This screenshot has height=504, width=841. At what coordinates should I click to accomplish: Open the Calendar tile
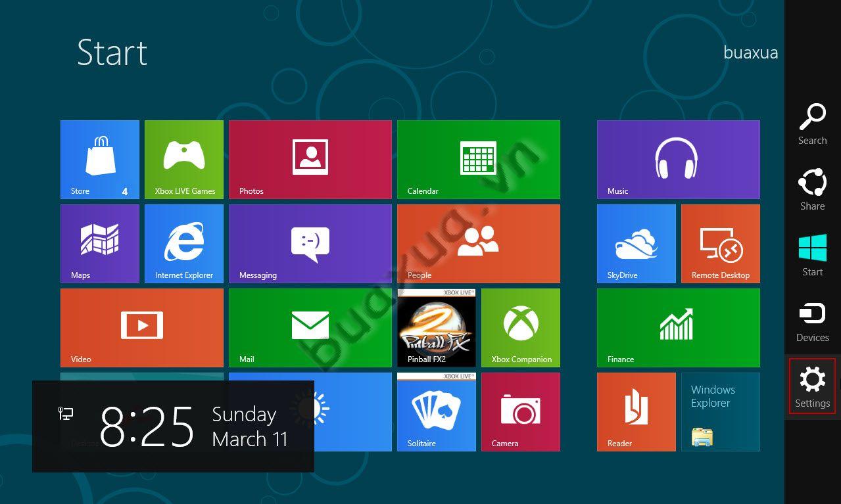tap(479, 160)
